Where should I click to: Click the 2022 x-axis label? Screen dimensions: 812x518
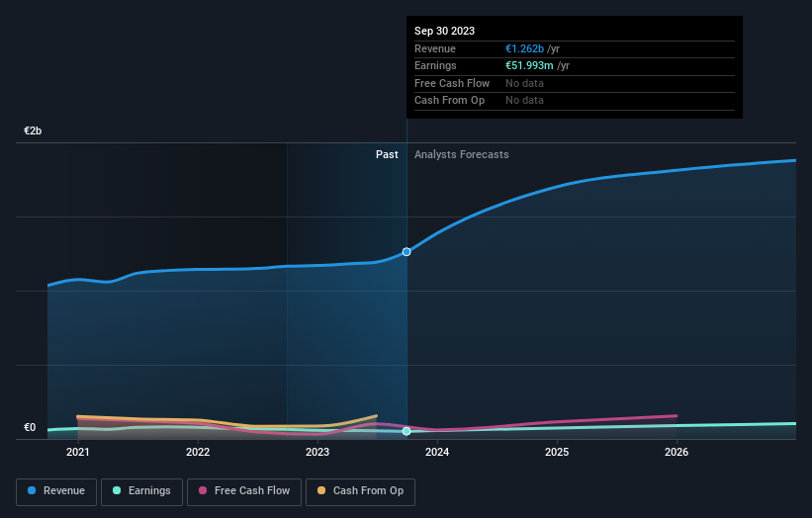pyautogui.click(x=198, y=453)
